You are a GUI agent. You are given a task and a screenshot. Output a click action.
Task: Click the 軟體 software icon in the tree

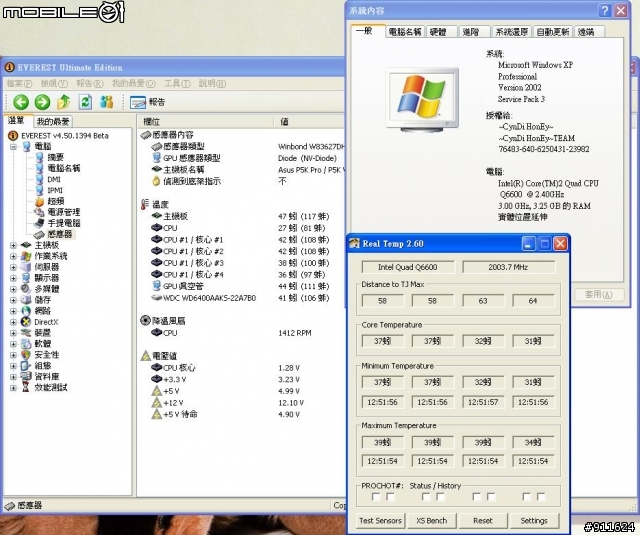pos(26,344)
